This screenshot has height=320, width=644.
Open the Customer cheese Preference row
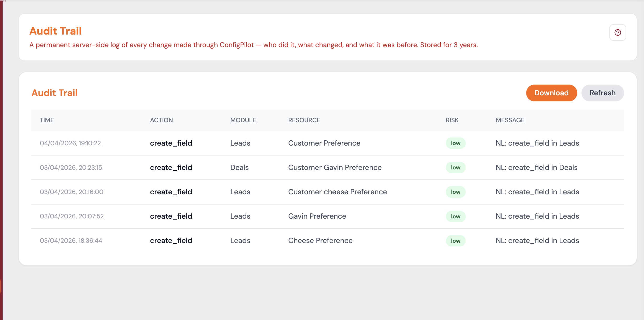[x=337, y=192]
